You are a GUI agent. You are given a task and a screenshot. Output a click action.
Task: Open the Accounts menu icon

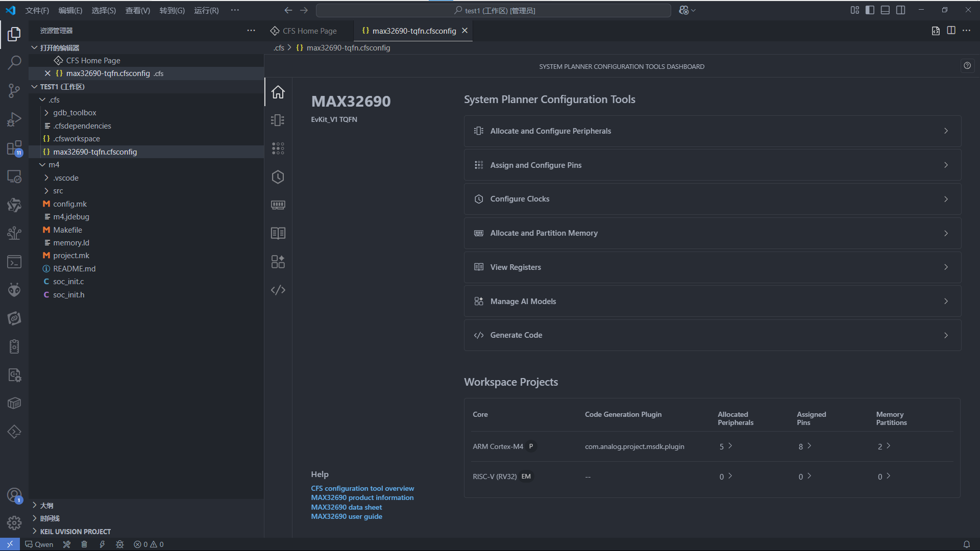pos(14,495)
